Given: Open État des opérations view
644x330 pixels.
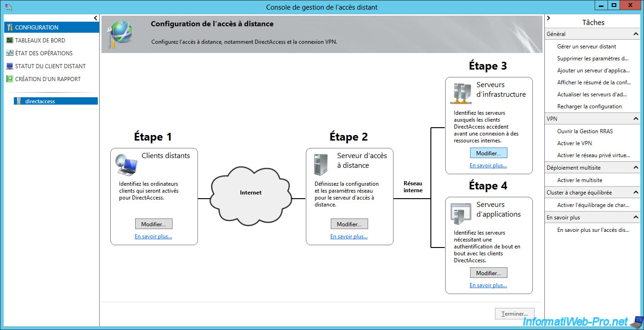Looking at the screenshot, I should click(44, 53).
